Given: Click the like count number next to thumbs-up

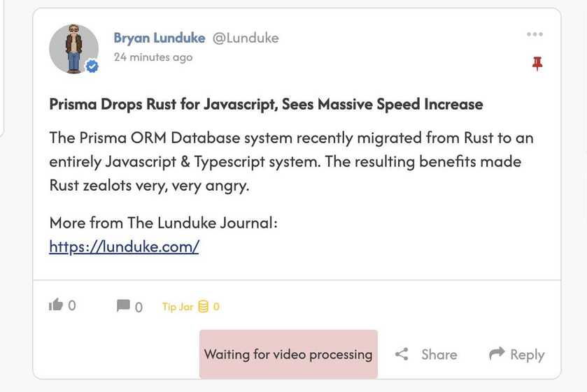Looking at the screenshot, I should click(72, 305).
